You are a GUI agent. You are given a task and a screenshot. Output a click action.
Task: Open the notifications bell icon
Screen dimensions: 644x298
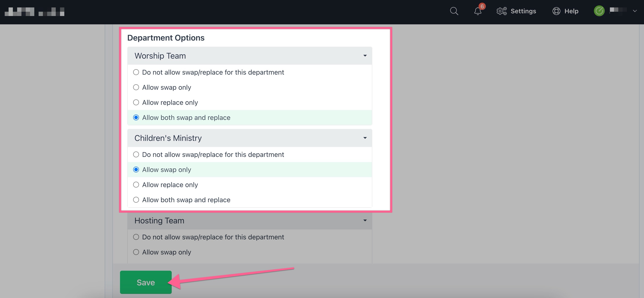[477, 11]
